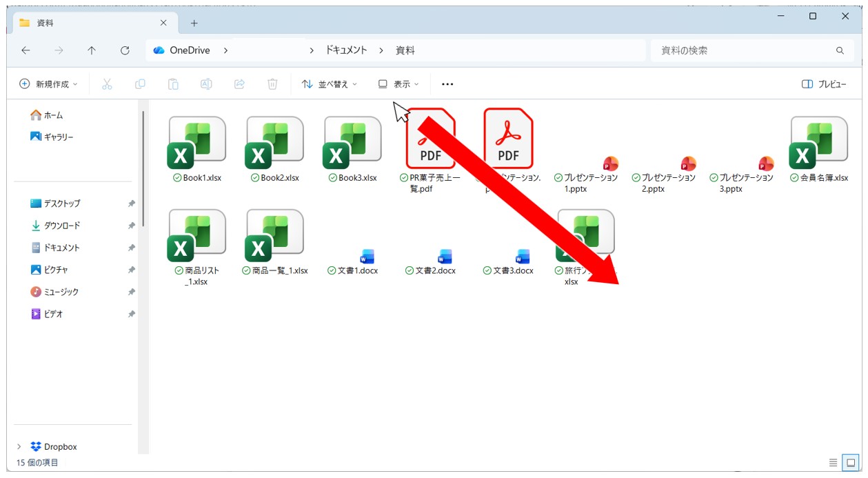Switch to large icons view layout

coord(851,462)
